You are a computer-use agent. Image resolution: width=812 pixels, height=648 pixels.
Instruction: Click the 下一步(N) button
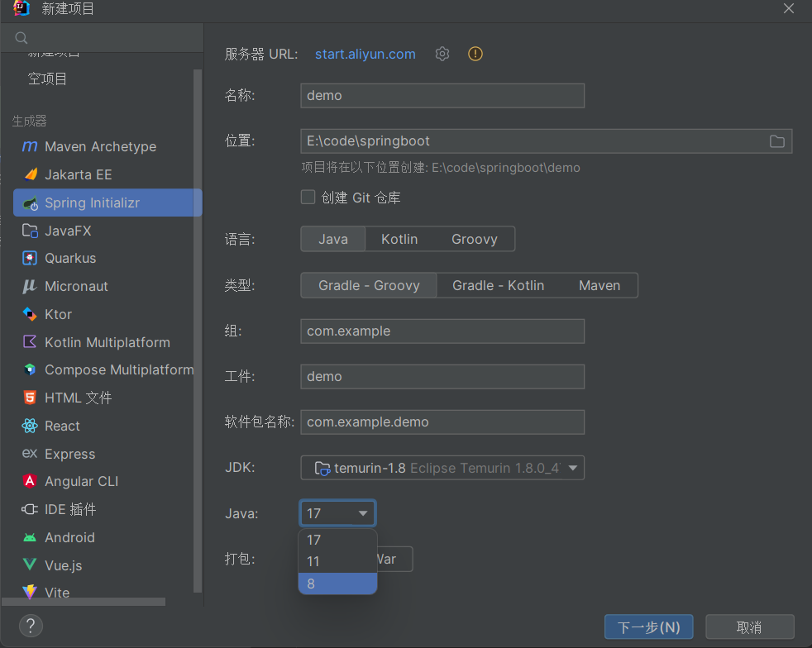click(648, 627)
